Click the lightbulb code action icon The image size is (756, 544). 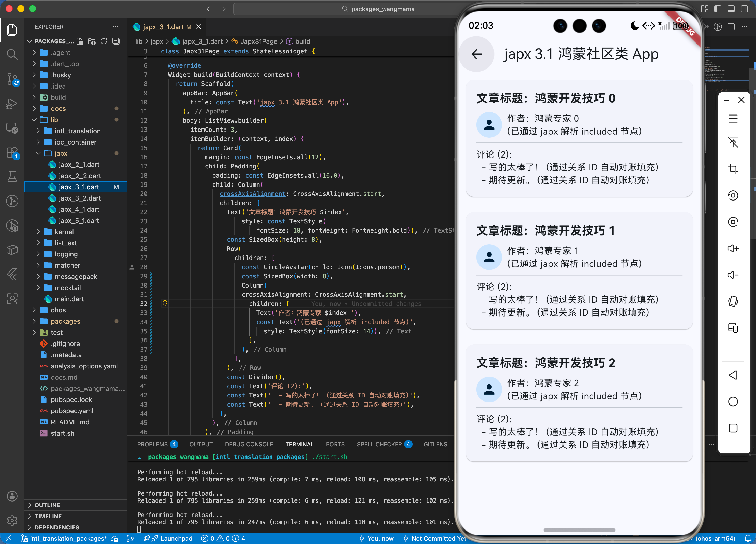click(165, 303)
